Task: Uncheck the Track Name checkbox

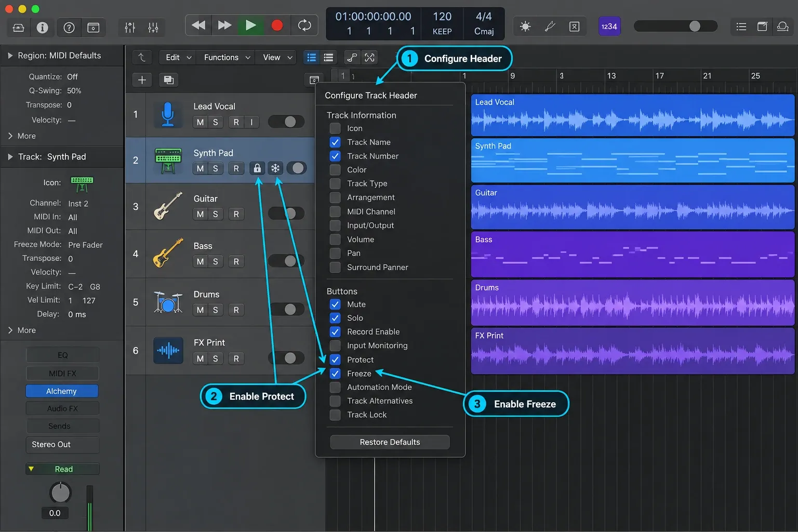Action: point(335,142)
